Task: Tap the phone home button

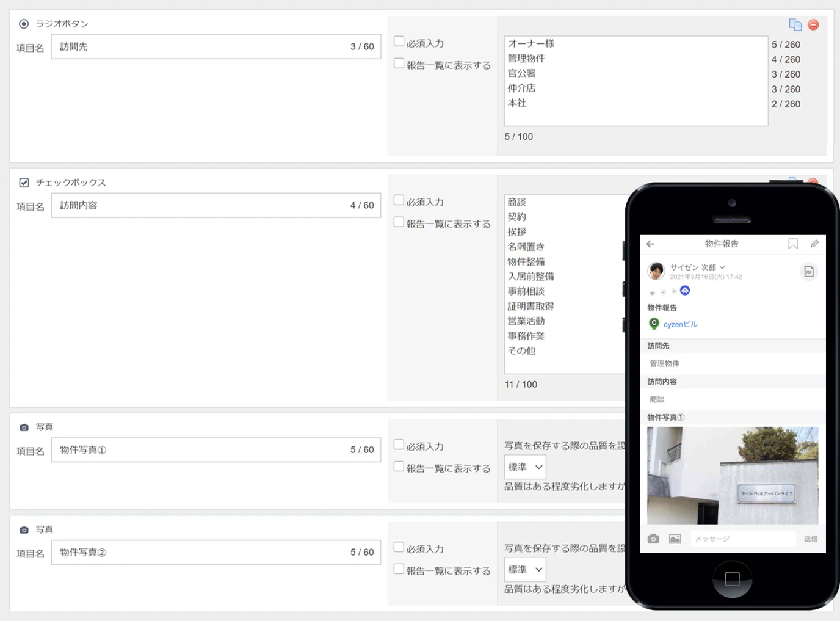Action: pos(732,578)
